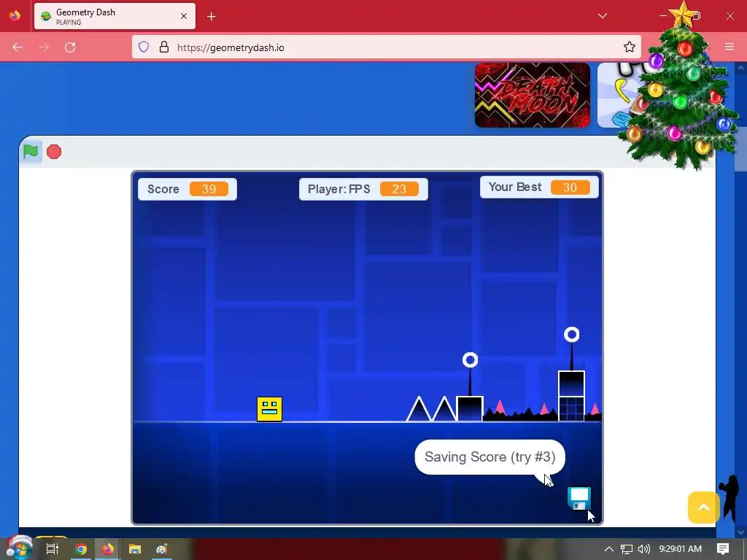Screen dimensions: 747x560
Task: Click the first white ring jump orb
Action: point(471,360)
